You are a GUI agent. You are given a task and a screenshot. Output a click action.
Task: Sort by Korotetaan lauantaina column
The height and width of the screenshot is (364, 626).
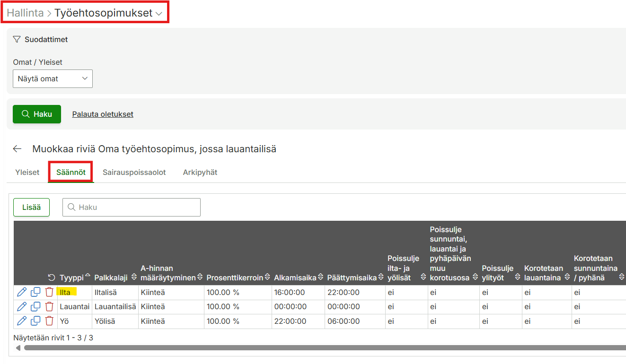coord(567,277)
